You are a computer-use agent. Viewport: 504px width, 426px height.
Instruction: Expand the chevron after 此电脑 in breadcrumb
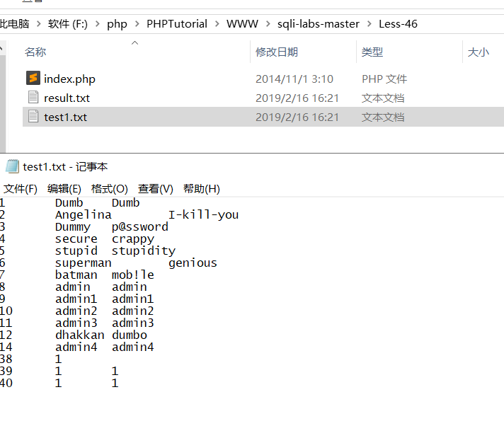tap(39, 24)
